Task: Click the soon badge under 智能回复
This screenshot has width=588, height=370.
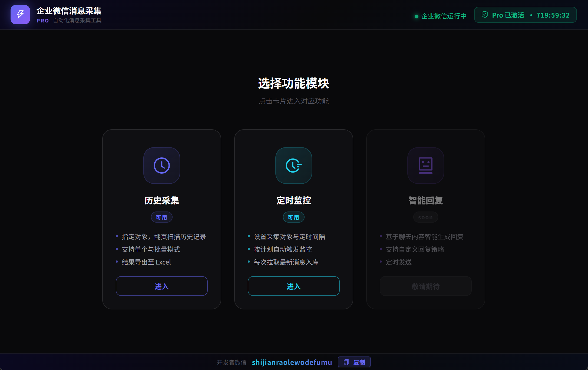Action: [x=426, y=217]
